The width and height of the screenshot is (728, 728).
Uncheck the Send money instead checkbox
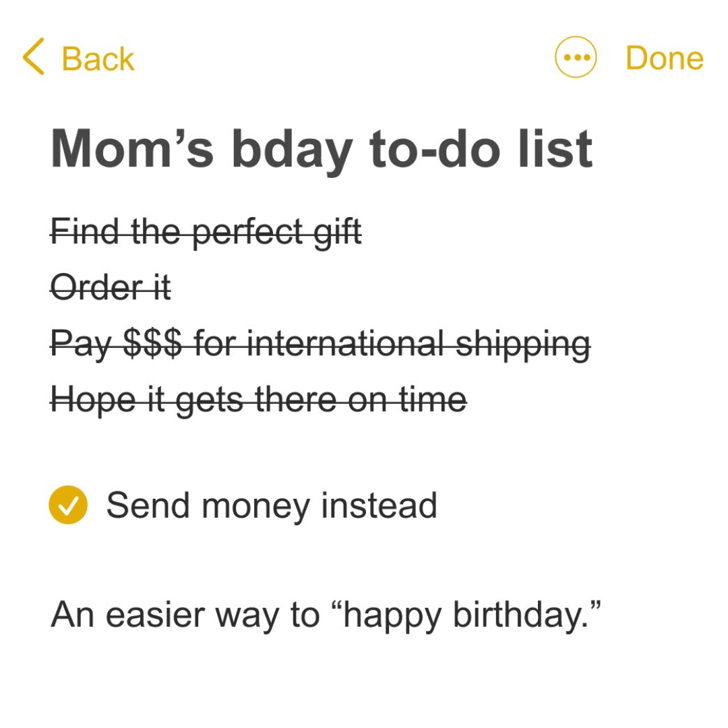tap(68, 505)
